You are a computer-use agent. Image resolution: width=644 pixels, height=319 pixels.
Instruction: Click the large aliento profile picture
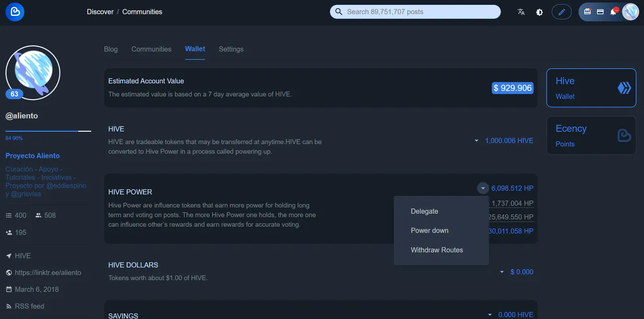tap(33, 73)
